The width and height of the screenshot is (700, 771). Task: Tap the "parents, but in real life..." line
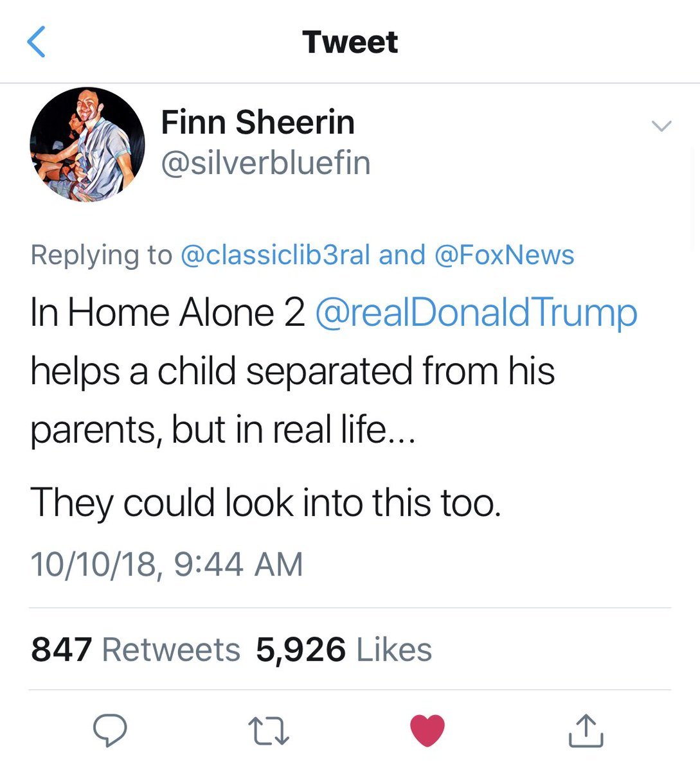coord(222,429)
